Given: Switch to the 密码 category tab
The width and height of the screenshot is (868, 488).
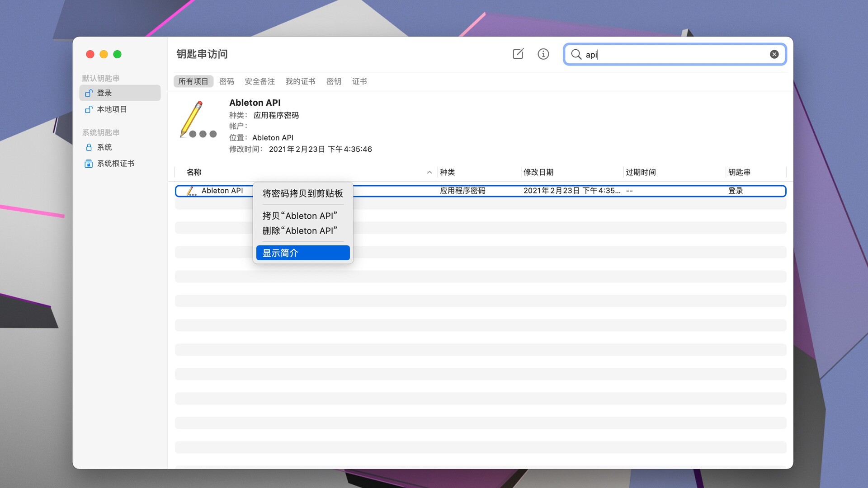Looking at the screenshot, I should (226, 81).
